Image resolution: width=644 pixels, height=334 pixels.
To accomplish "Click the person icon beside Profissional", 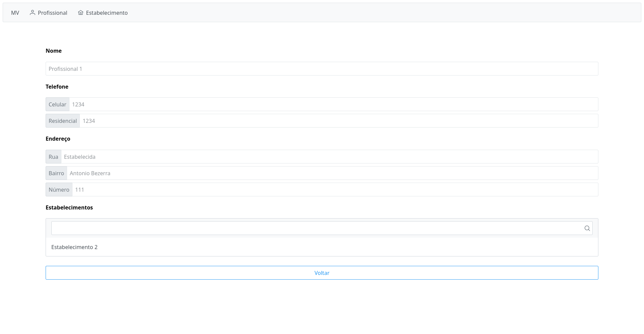I will (33, 12).
